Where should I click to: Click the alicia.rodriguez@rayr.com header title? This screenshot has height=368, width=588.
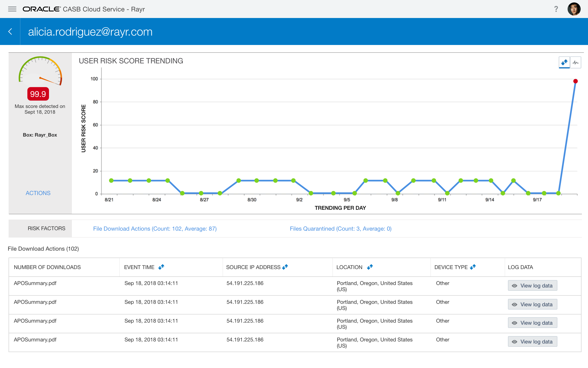[x=90, y=32]
